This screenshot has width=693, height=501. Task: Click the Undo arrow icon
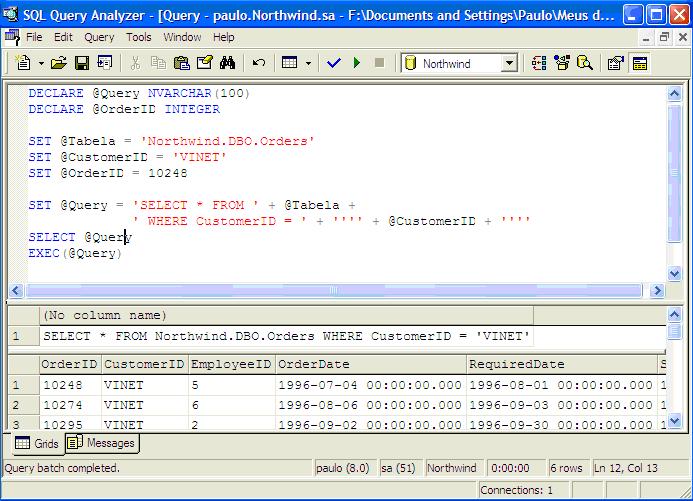tap(258, 63)
